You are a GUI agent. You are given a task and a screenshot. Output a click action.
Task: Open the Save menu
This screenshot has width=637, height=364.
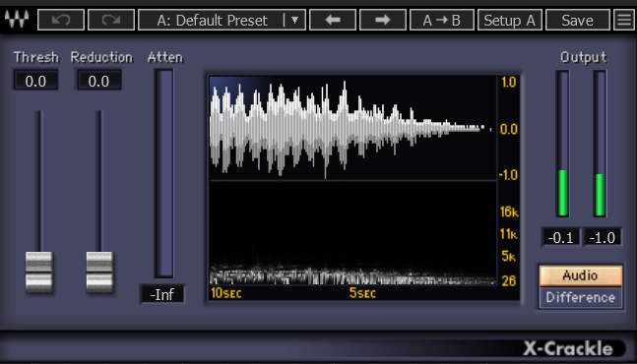click(x=577, y=20)
